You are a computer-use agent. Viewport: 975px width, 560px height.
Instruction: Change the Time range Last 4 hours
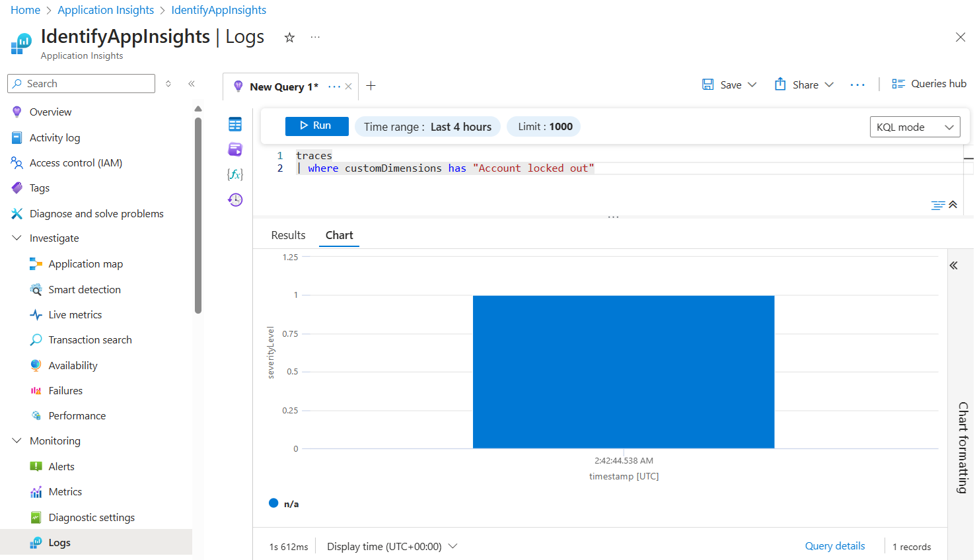tap(428, 127)
